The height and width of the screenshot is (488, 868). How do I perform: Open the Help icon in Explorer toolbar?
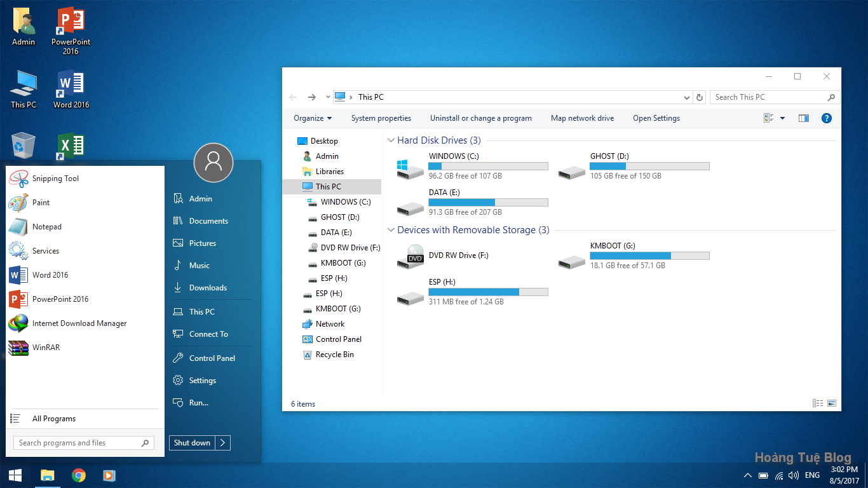(827, 118)
